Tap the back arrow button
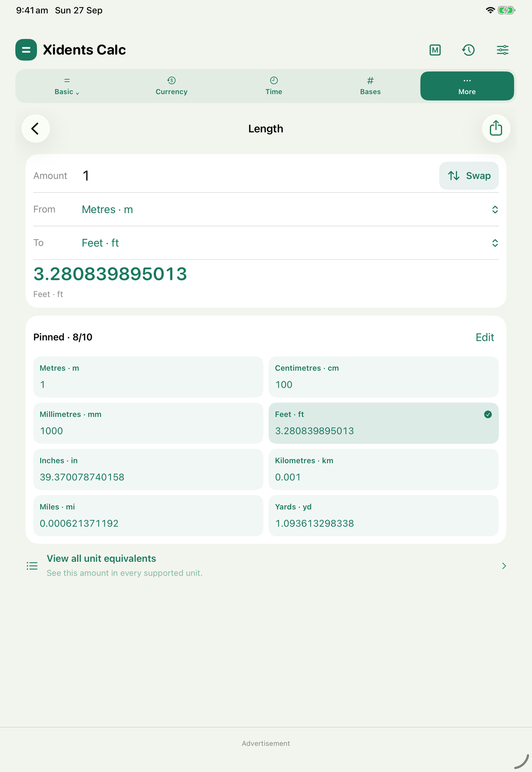532x772 pixels. tap(35, 129)
